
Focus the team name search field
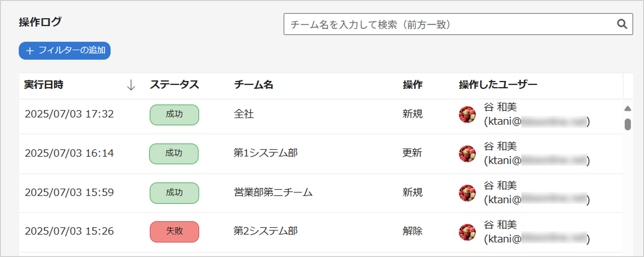[x=450, y=24]
